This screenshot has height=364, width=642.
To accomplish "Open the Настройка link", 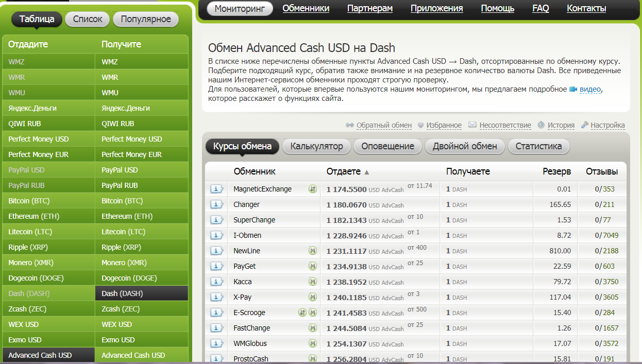I will tap(607, 125).
